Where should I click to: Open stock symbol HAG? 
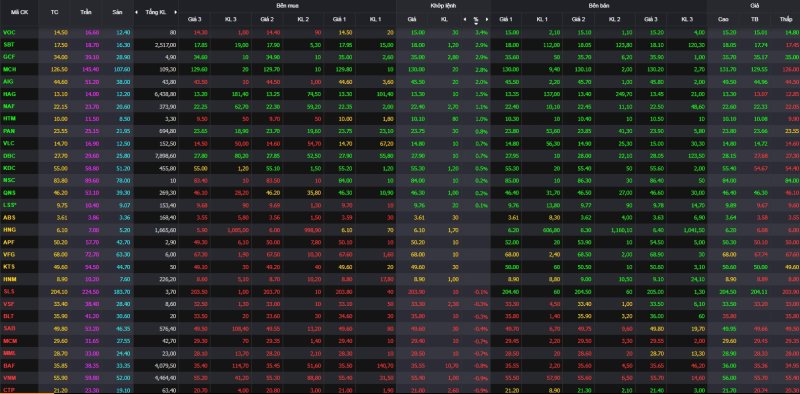tap(9, 94)
